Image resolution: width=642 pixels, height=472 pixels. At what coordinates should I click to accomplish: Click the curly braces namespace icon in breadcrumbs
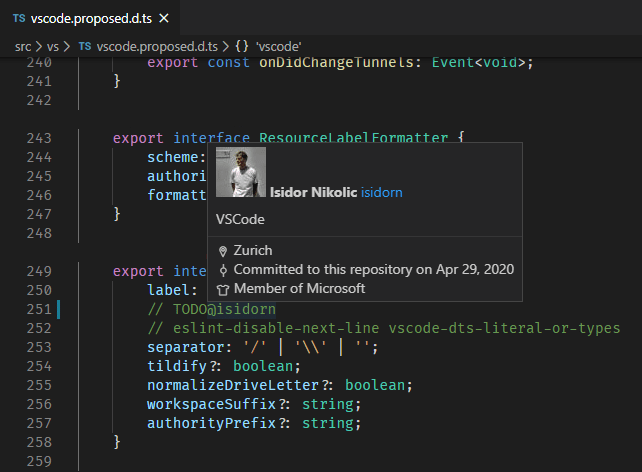[x=243, y=46]
